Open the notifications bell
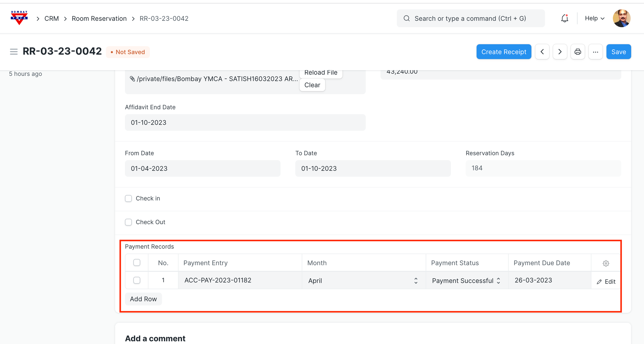Image resolution: width=644 pixels, height=344 pixels. tap(565, 18)
